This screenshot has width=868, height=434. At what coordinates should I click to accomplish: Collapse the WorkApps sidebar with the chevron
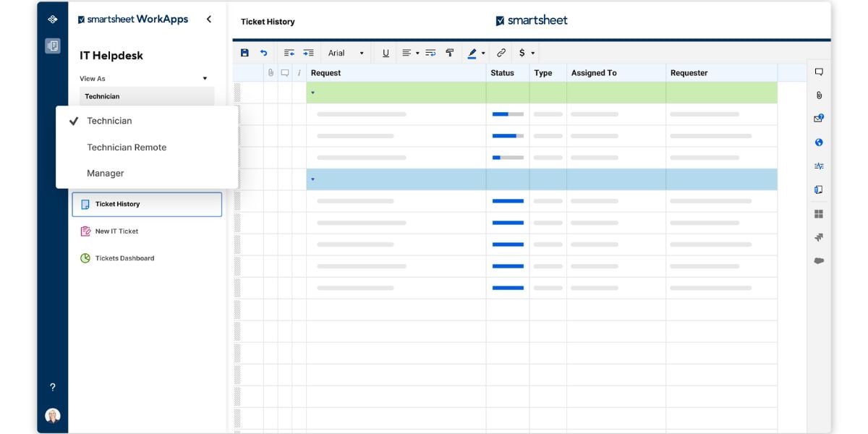(x=209, y=20)
